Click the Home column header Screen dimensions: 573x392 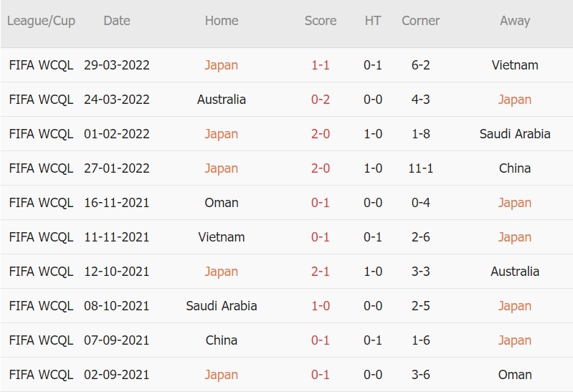[222, 21]
